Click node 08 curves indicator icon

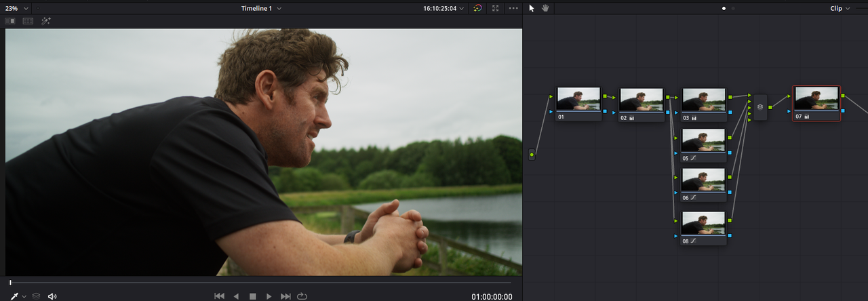(694, 241)
